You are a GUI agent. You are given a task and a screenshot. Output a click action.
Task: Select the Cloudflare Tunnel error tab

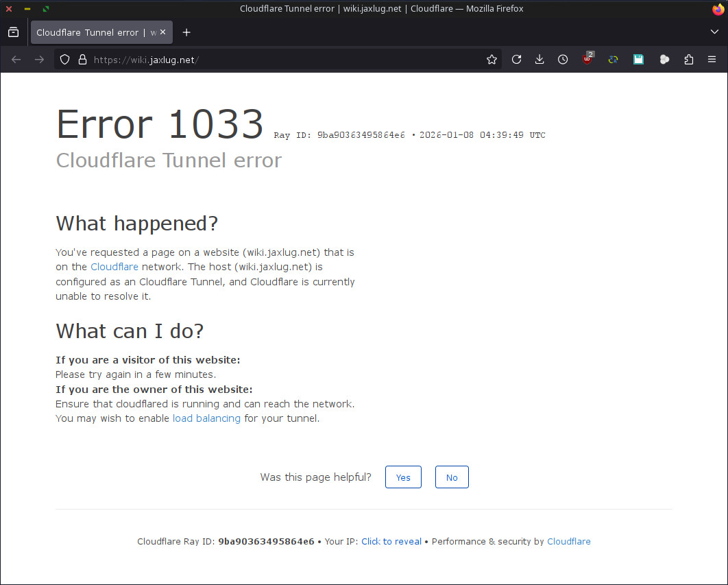pos(96,32)
